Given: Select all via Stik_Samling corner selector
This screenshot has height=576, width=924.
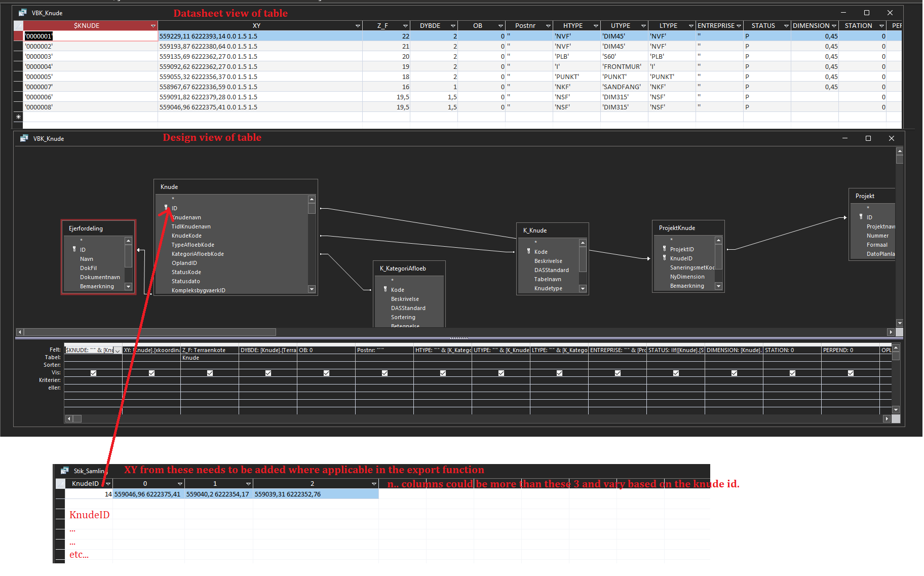Looking at the screenshot, I should tap(60, 483).
